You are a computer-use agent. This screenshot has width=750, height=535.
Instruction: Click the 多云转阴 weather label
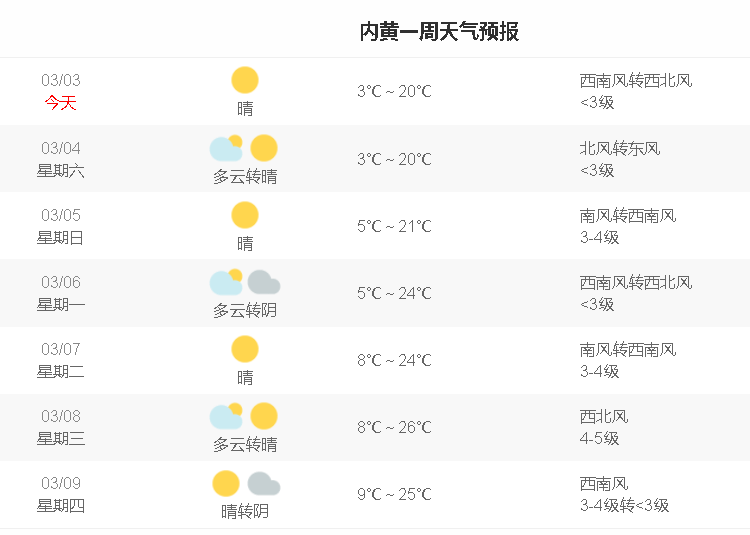245,311
